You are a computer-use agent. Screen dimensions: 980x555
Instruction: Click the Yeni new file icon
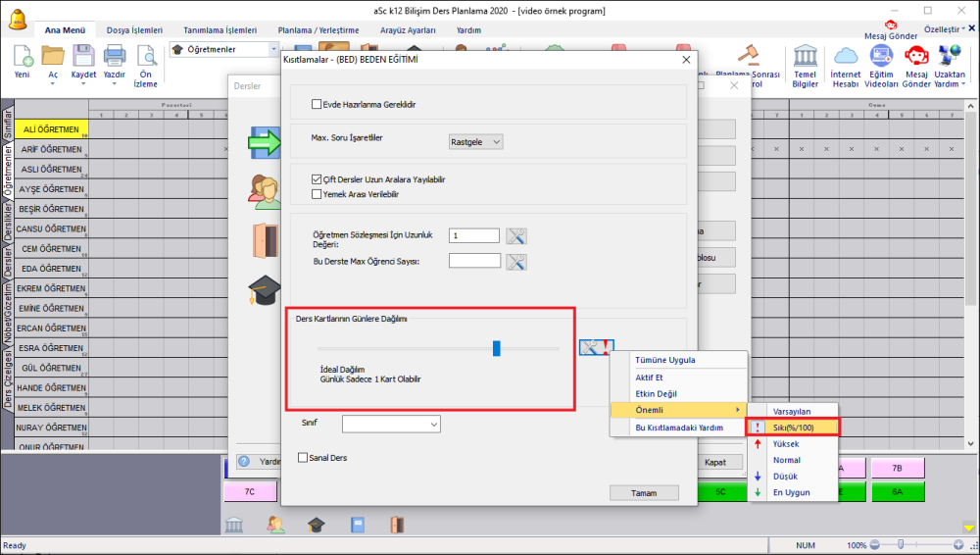click(23, 56)
